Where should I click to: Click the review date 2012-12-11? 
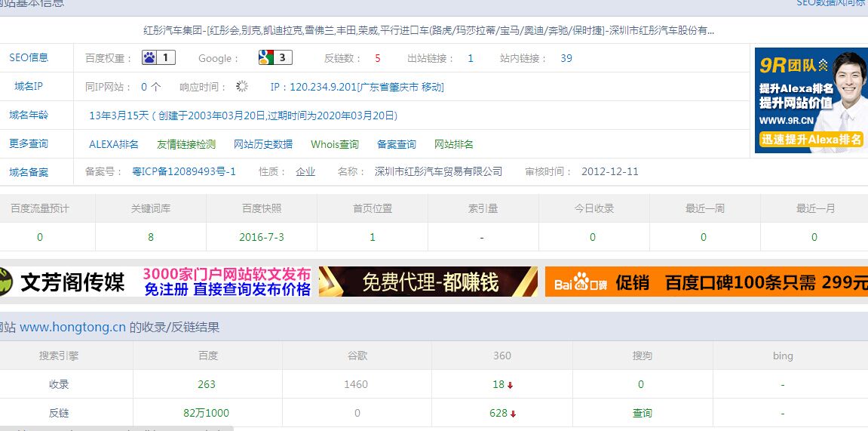coord(610,172)
